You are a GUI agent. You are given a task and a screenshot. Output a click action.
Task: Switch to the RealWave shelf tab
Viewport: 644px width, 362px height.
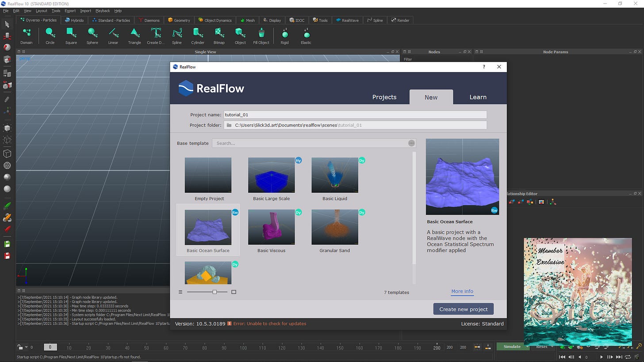[347, 20]
